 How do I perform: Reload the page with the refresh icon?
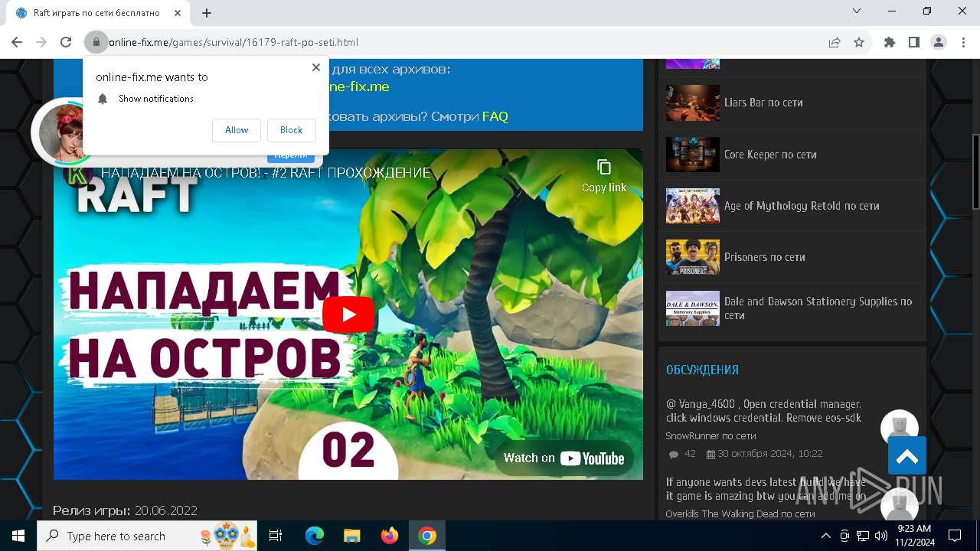(66, 42)
